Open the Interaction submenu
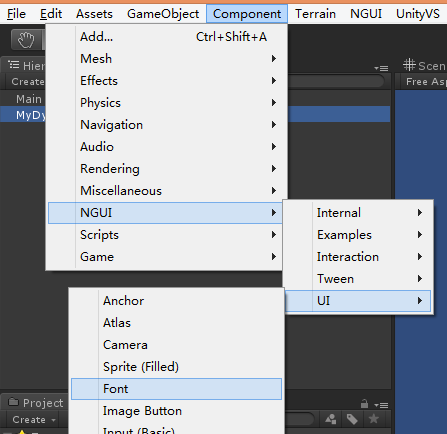This screenshot has height=434, width=447. [x=358, y=257]
